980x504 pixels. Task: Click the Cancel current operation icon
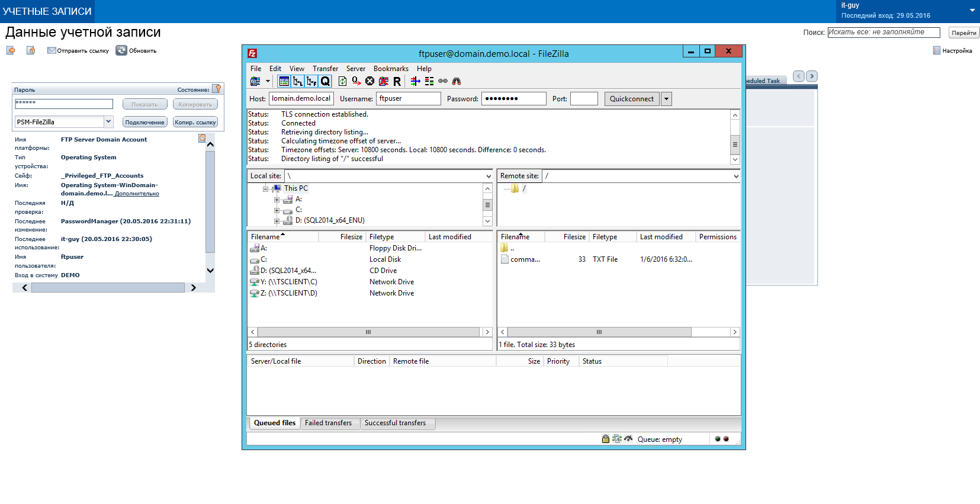coord(369,81)
